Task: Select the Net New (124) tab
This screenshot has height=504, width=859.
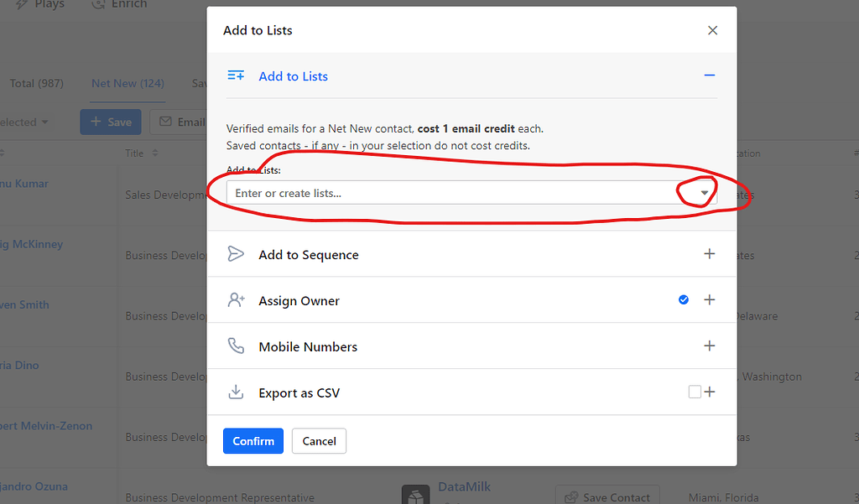Action: tap(127, 83)
